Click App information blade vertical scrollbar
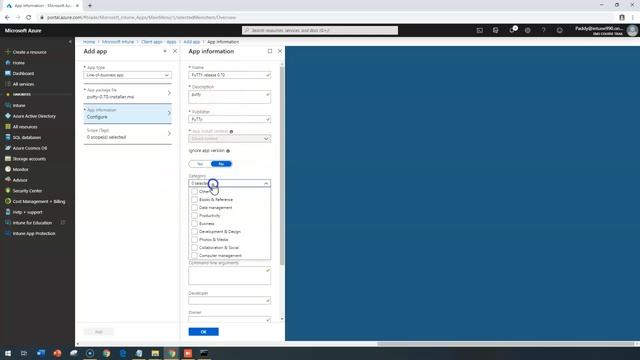This screenshot has height=360, width=640. 282,165
